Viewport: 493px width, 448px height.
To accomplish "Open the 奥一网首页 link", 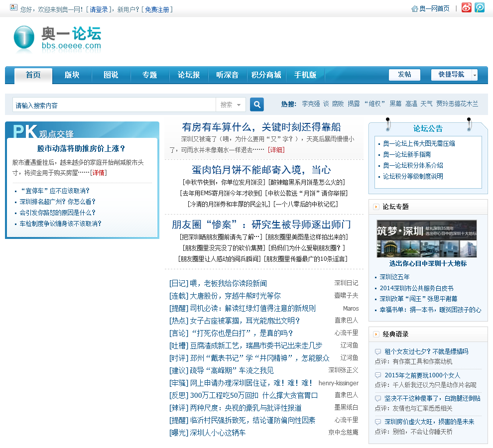I will (435, 9).
